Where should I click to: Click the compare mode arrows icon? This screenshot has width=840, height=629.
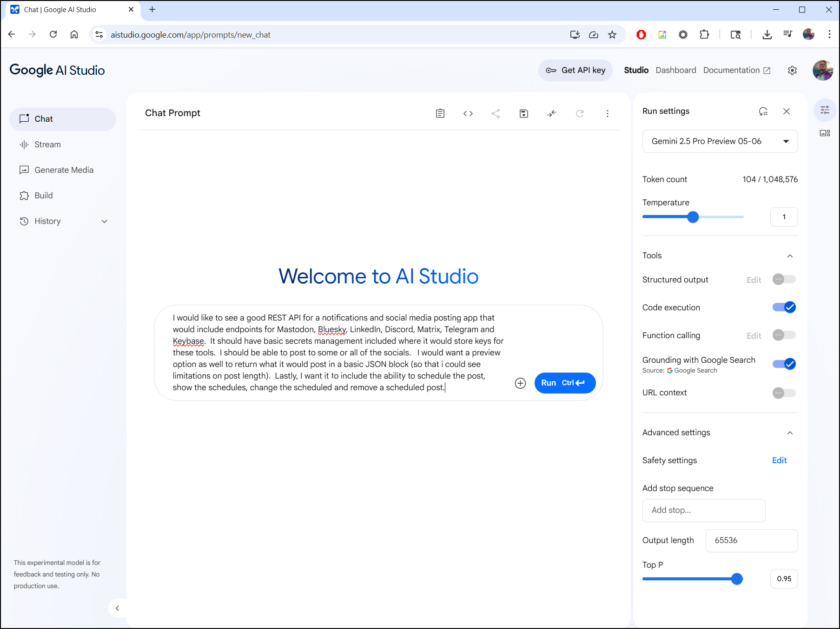click(551, 113)
